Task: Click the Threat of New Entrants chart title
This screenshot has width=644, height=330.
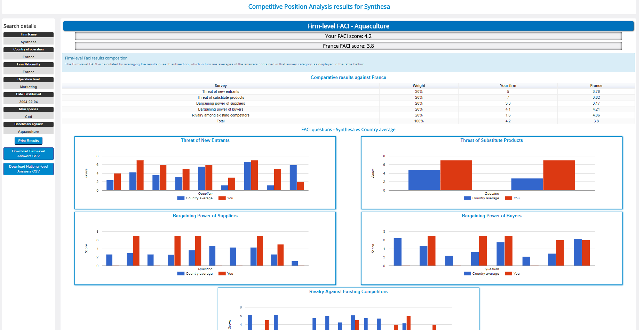Action: point(205,140)
